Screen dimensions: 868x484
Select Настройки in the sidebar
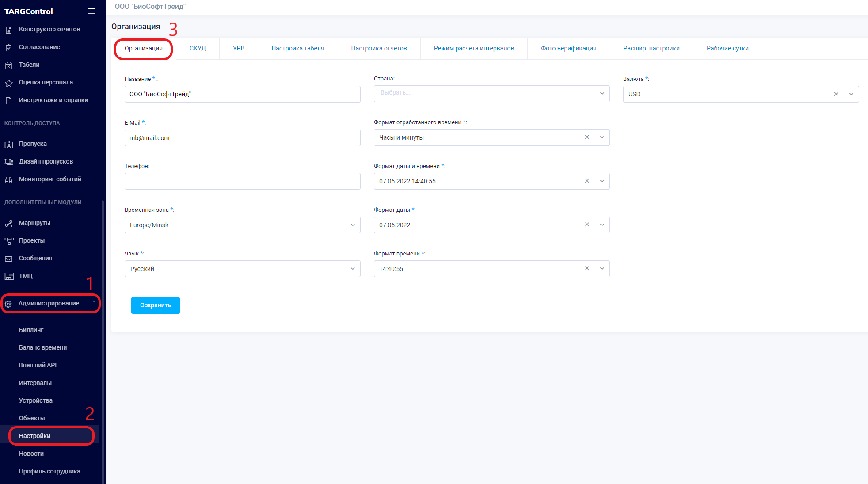35,436
